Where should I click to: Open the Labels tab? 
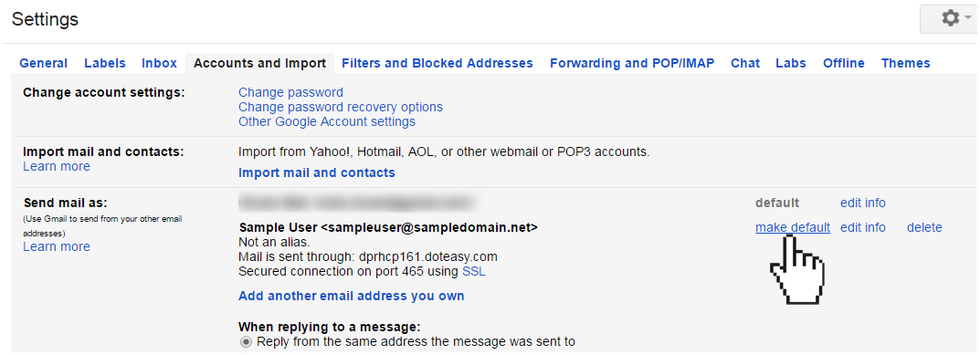105,63
